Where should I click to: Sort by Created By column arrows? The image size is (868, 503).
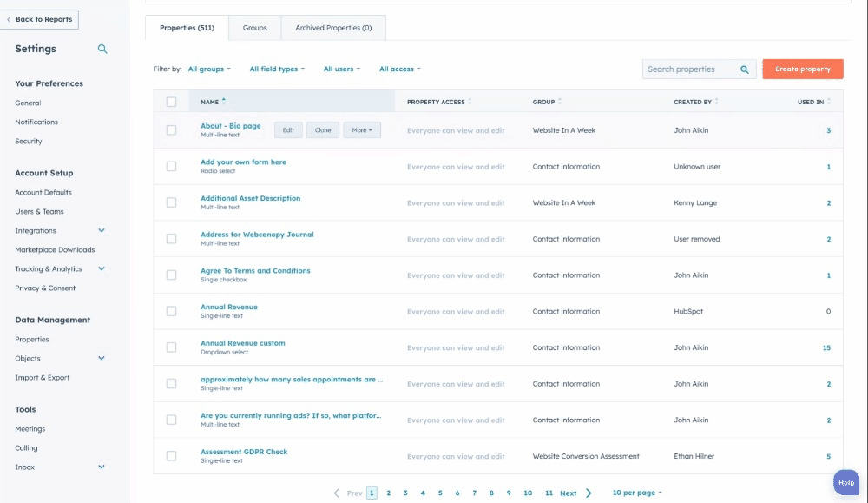[x=717, y=102]
